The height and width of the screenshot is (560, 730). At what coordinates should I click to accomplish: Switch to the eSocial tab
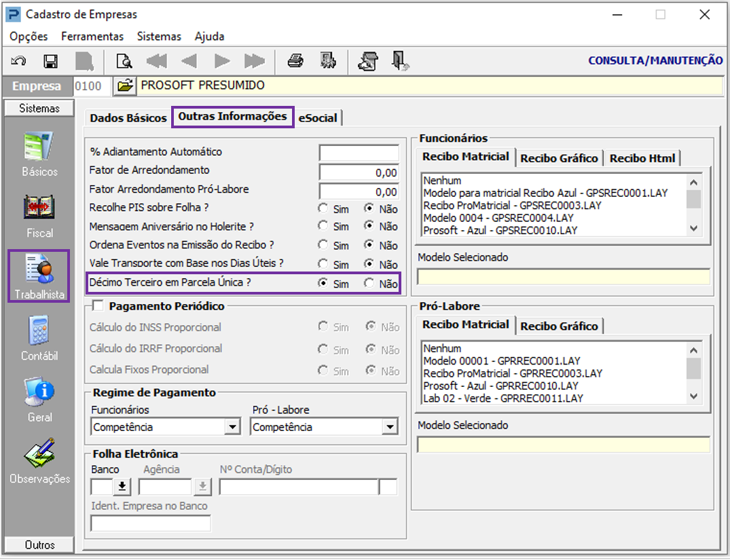(x=318, y=118)
